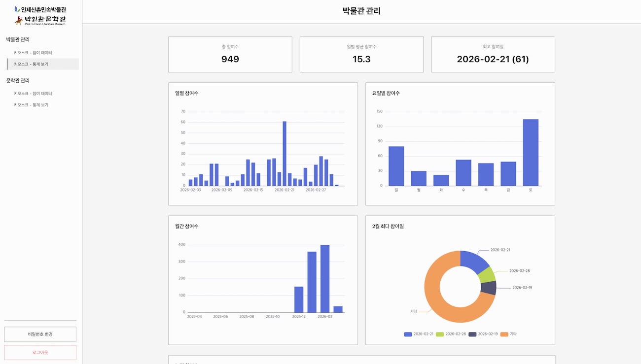The image size is (641, 364).
Task: Click the 인제산촌민속박물관 logo in the sidebar
Action: point(40,9)
